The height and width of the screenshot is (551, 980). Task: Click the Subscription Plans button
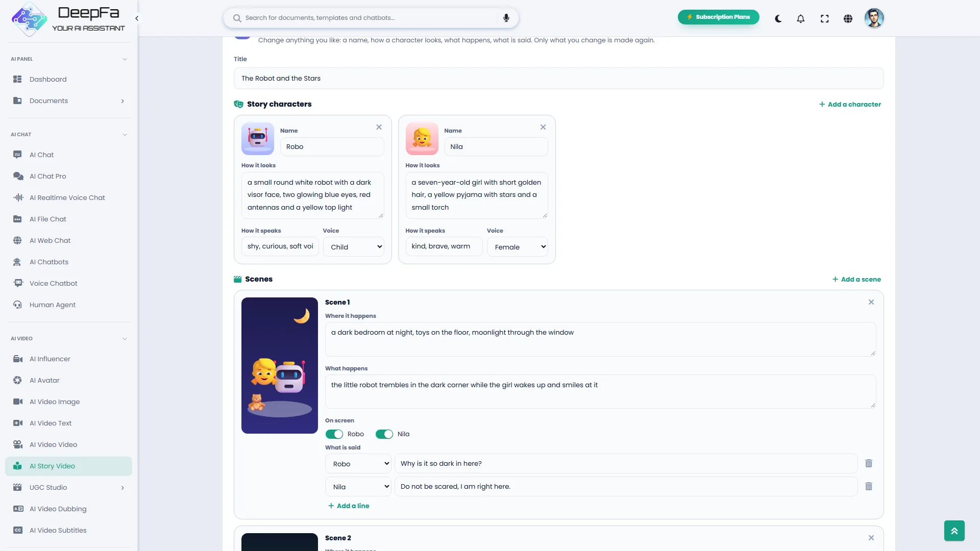click(718, 17)
